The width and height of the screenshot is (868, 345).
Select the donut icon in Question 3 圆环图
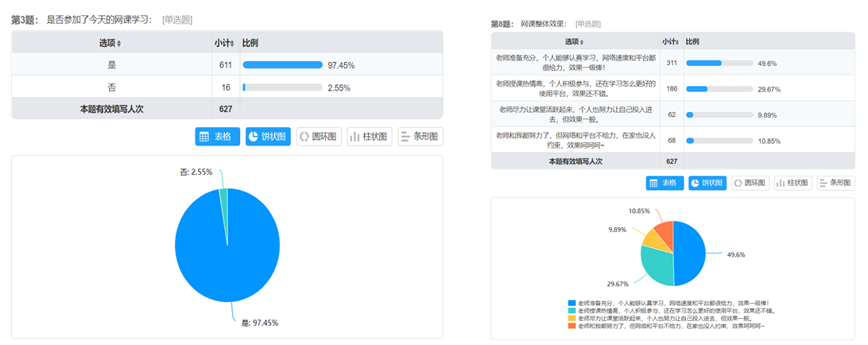[304, 136]
